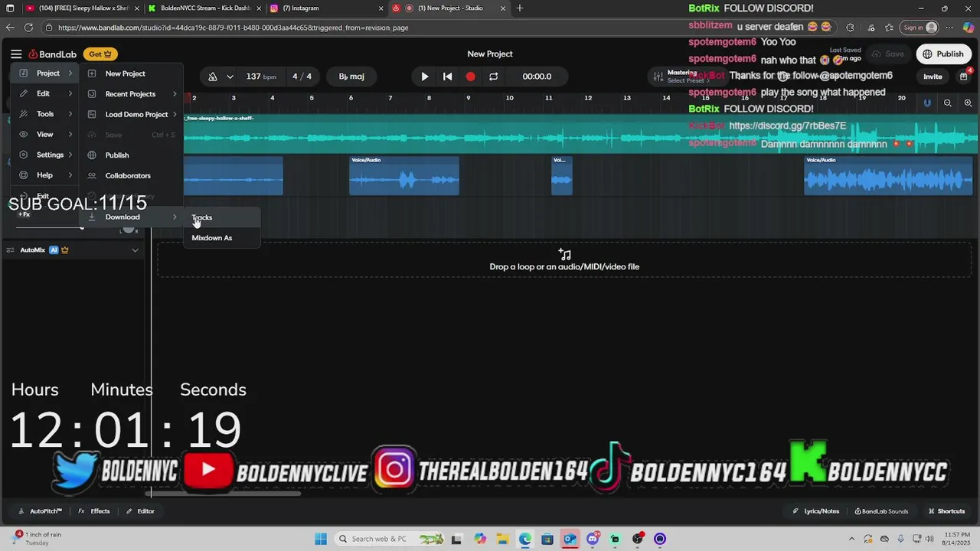980x551 pixels.
Task: Choose New Project from the menu
Action: point(131,73)
